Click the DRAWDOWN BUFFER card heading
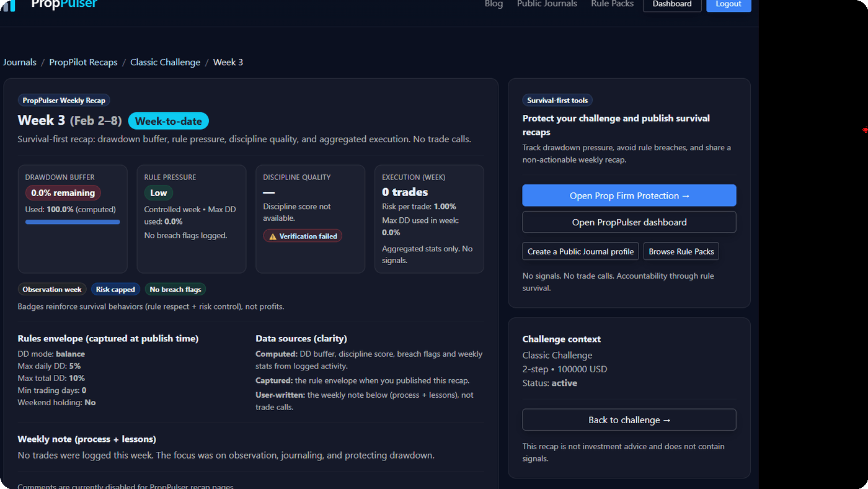 click(60, 177)
